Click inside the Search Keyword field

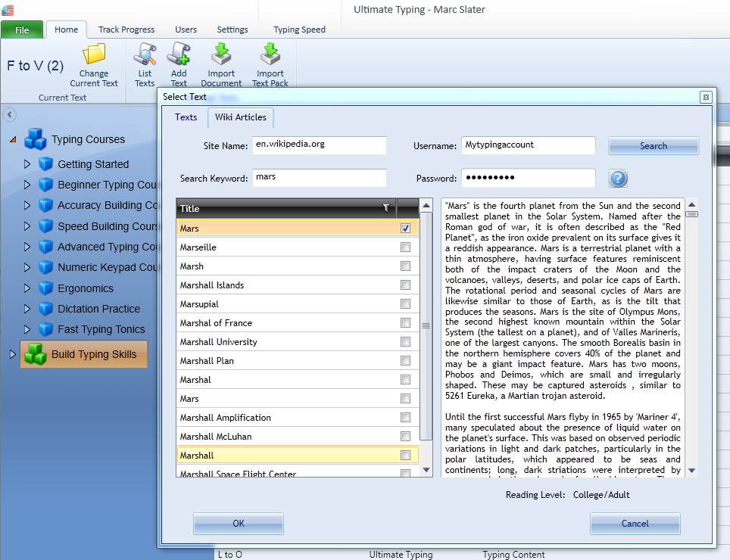(319, 178)
